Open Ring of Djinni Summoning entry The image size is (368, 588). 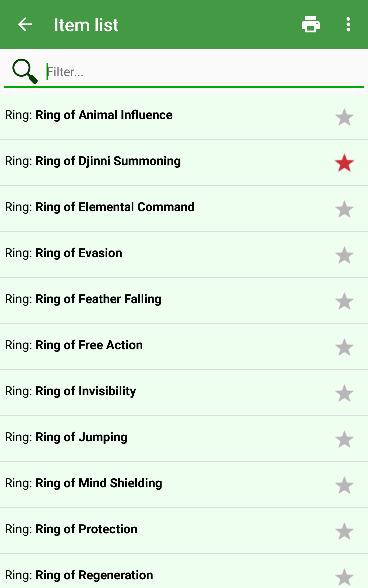[108, 161]
